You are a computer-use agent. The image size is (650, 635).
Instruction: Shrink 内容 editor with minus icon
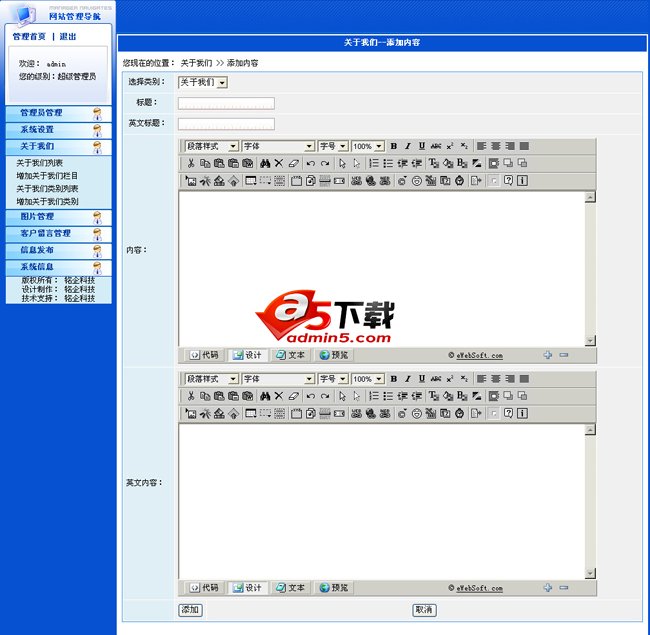(563, 355)
